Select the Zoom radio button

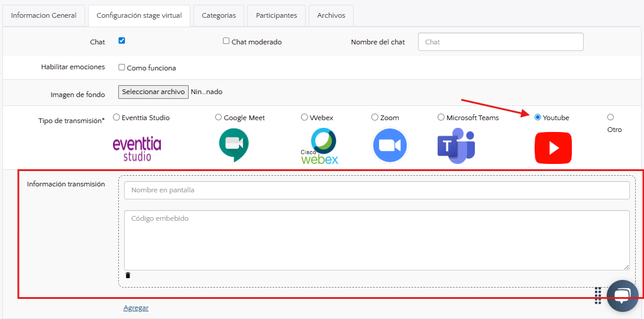[x=375, y=117]
